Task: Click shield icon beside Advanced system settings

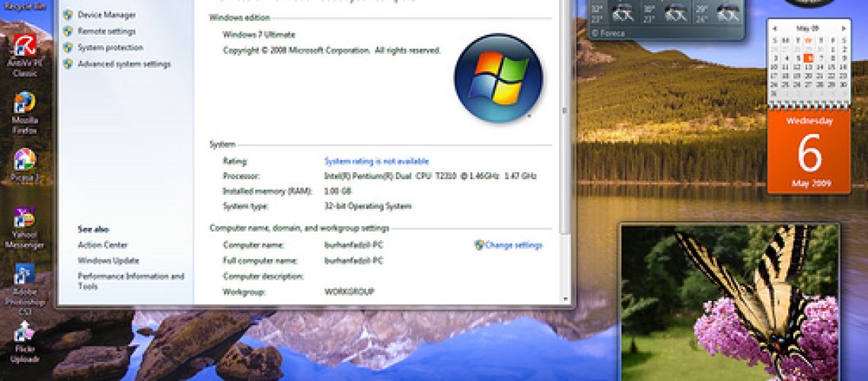Action: [x=68, y=64]
